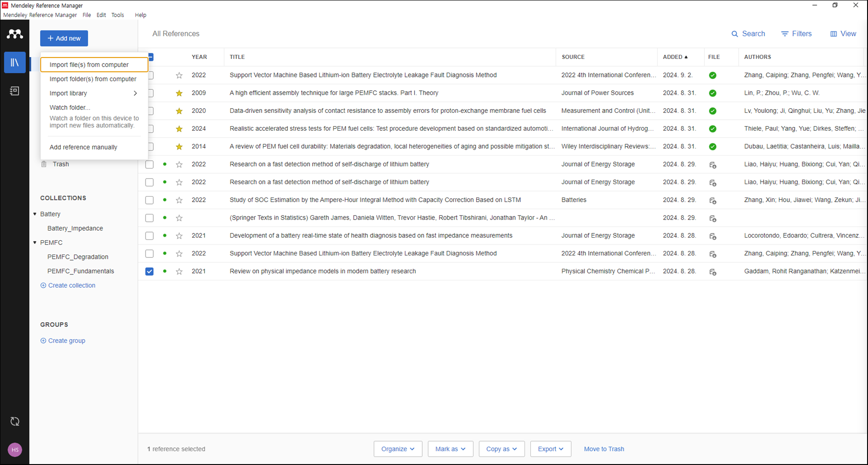Viewport: 868px width, 465px height.
Task: Star the Springer Texts in Statistics reference
Action: coord(179,218)
